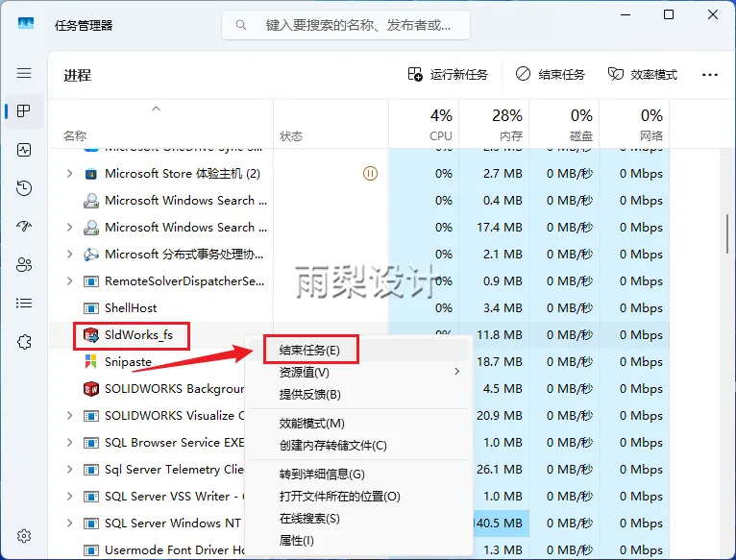Expand RemoteSolverDispatcherSe process row
736x560 pixels.
point(69,281)
